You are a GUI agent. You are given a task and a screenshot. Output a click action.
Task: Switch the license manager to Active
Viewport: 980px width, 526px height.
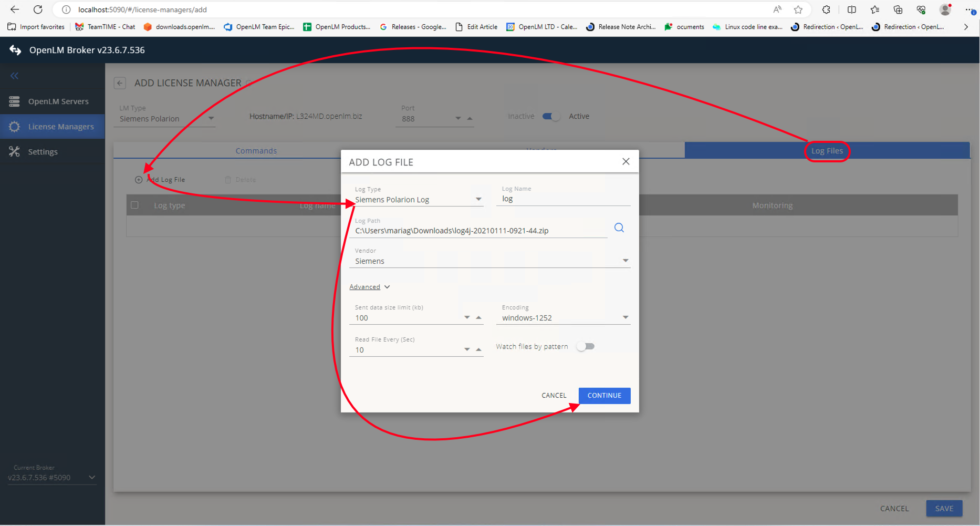click(x=551, y=116)
